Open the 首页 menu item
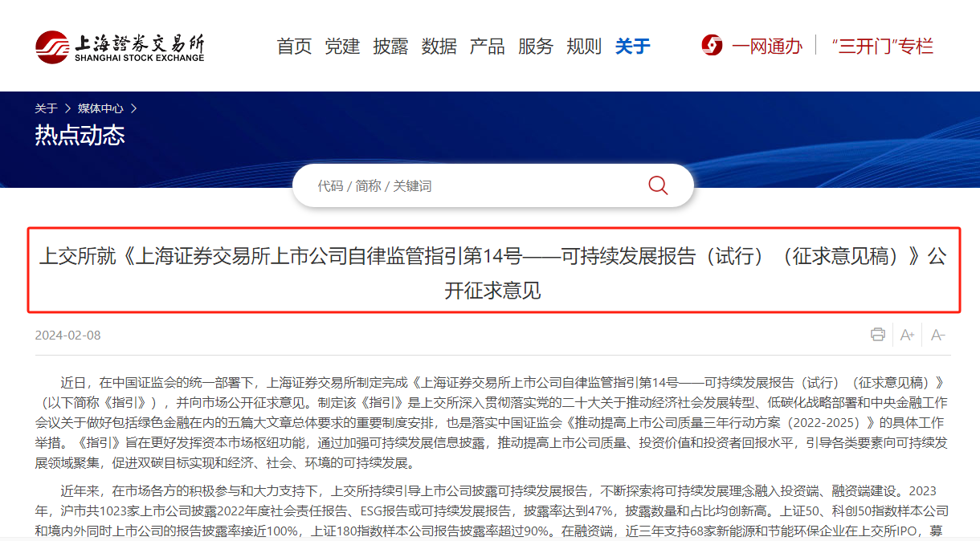980x541 pixels. pyautogui.click(x=294, y=47)
